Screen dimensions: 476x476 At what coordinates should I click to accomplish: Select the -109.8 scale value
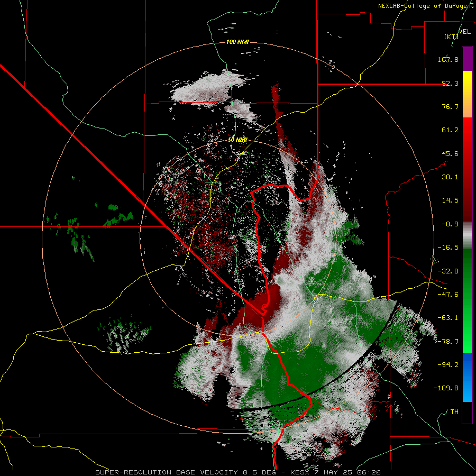pos(446,388)
